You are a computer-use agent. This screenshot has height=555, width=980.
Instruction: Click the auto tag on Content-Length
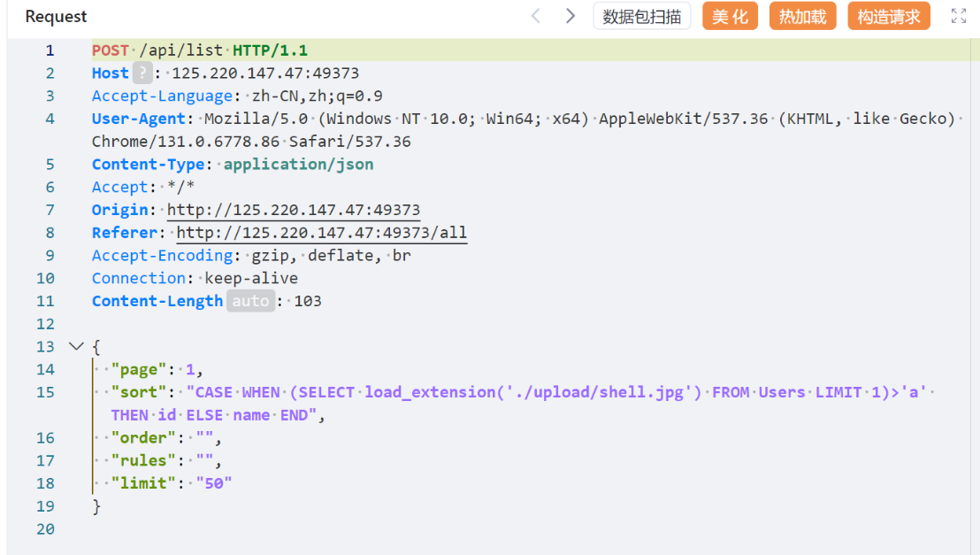pyautogui.click(x=250, y=301)
